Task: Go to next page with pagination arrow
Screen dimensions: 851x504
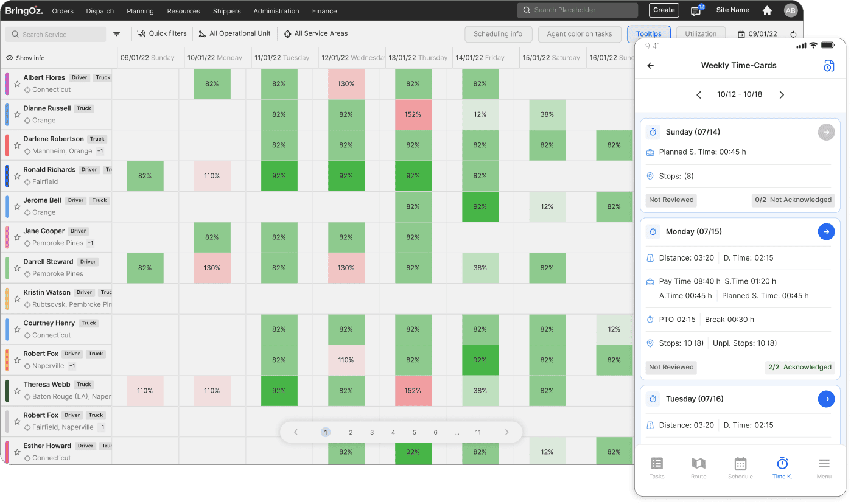Action: [506, 433]
